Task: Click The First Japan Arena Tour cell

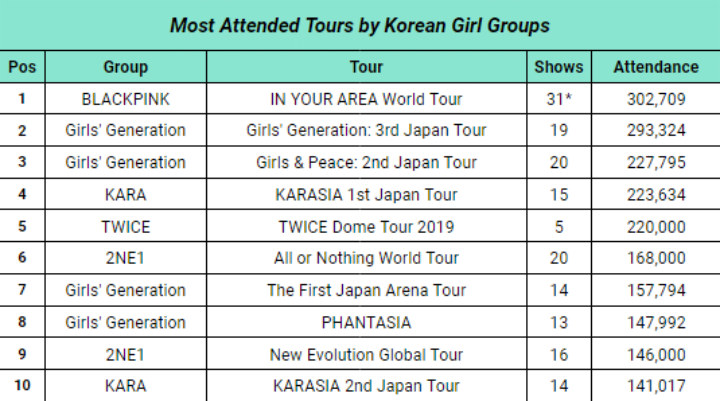Action: click(366, 290)
